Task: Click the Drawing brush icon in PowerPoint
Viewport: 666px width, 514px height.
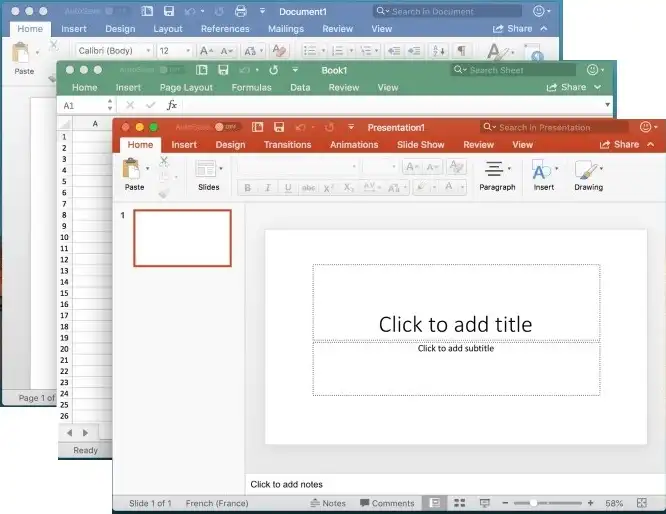Action: (x=586, y=169)
